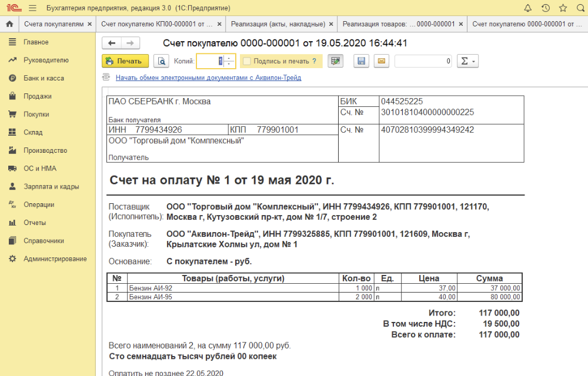The width and height of the screenshot is (588, 376).
Task: Open the hamburger main menu
Action: pyautogui.click(x=32, y=8)
